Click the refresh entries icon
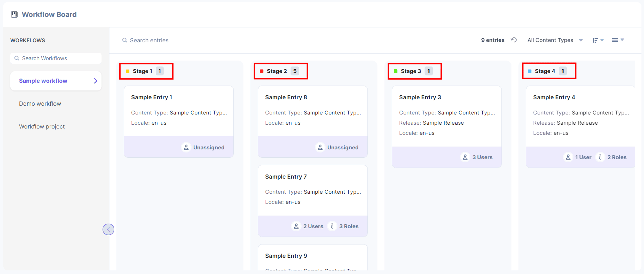Viewport: 644px width, 274px height. [x=514, y=40]
